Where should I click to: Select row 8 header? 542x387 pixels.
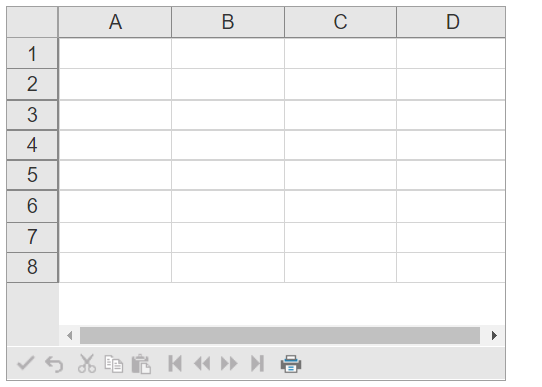pos(32,267)
